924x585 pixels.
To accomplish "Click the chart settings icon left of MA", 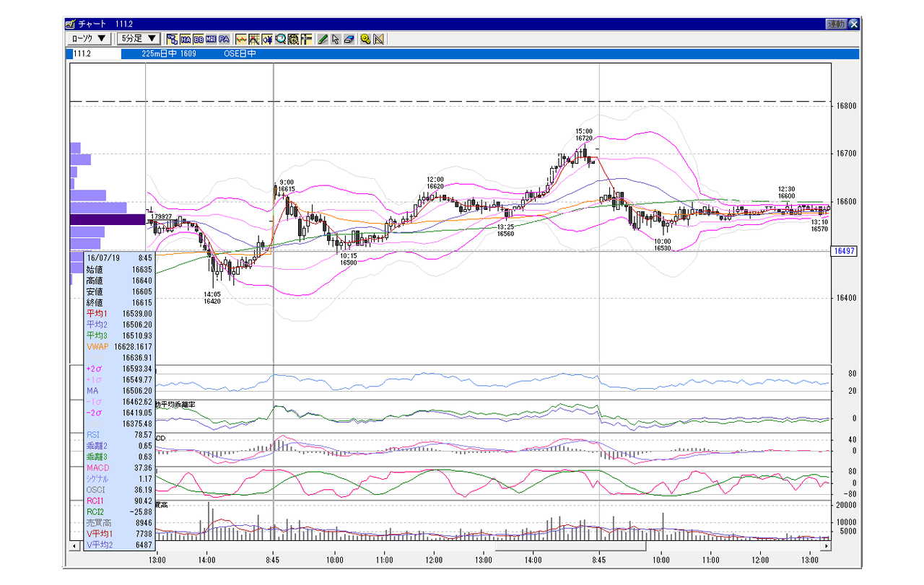I will point(172,39).
